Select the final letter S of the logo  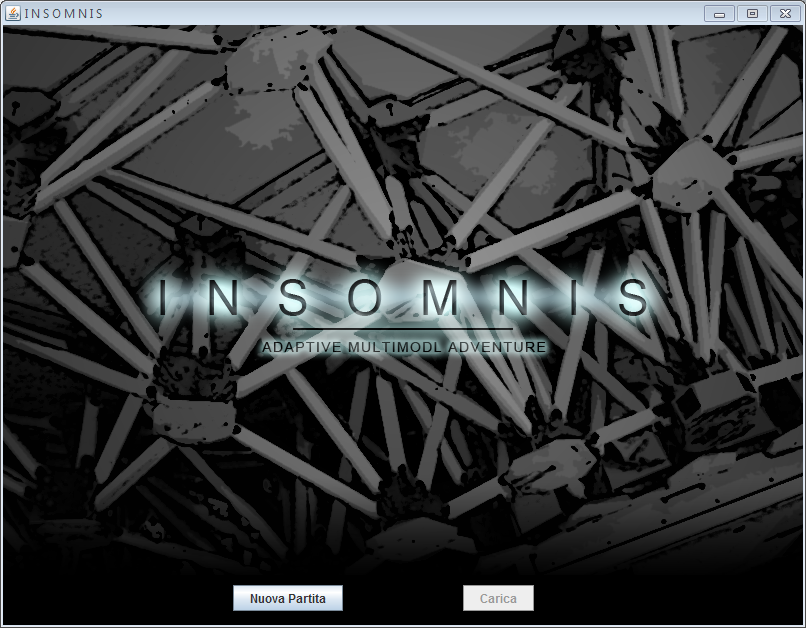click(x=632, y=298)
